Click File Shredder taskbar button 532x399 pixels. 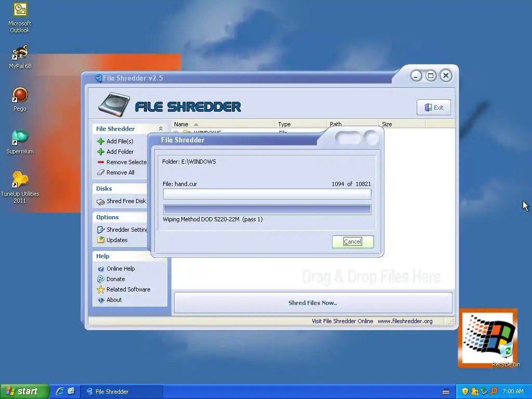(x=122, y=392)
